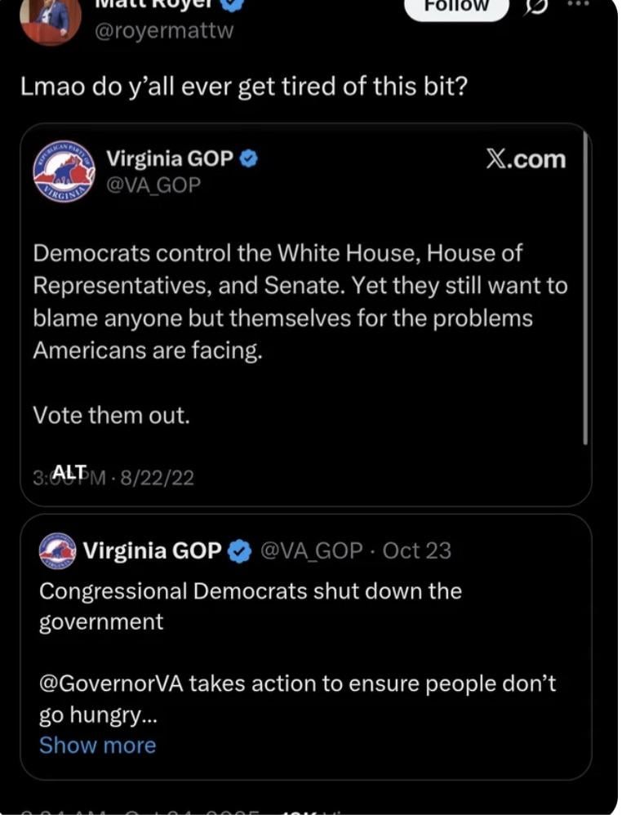Image resolution: width=644 pixels, height=815 pixels.
Task: Click the "Lmao do y'all ever" tweet text
Action: pyautogui.click(x=243, y=87)
